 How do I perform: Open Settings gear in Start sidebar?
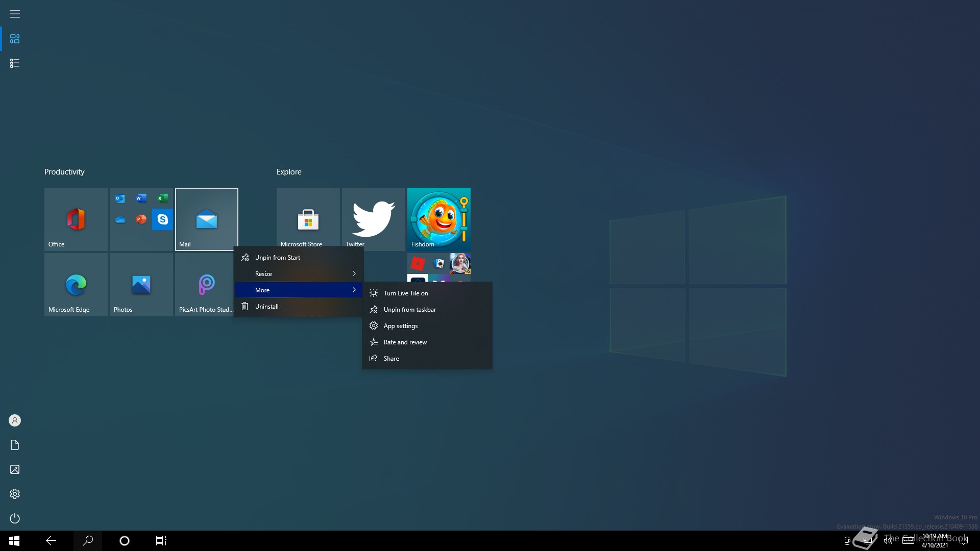(x=15, y=494)
